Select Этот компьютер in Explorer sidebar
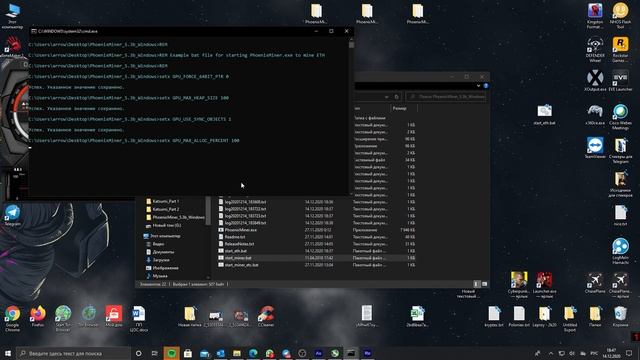The image size is (640, 360). [162, 236]
